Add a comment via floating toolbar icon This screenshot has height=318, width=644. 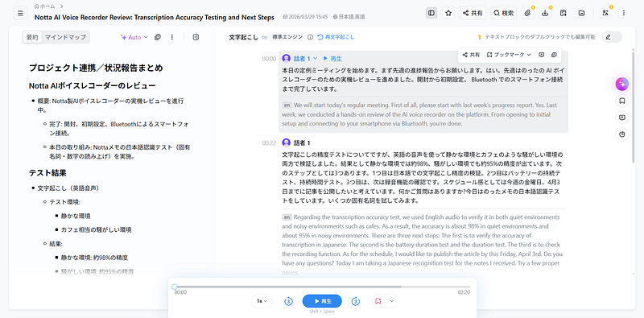tap(541, 55)
